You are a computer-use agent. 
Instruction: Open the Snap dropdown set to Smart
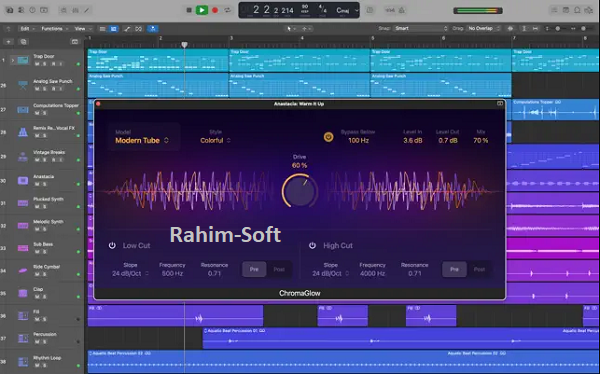click(x=421, y=29)
